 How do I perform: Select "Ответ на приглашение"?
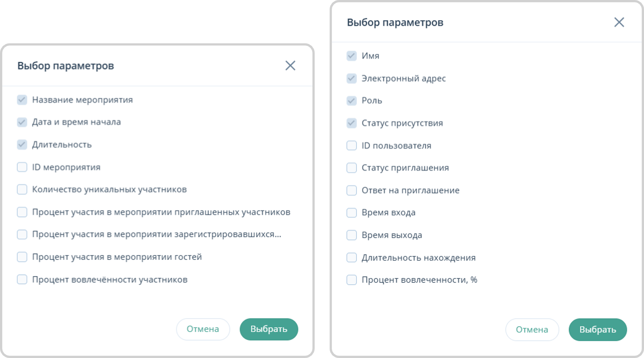click(x=351, y=190)
